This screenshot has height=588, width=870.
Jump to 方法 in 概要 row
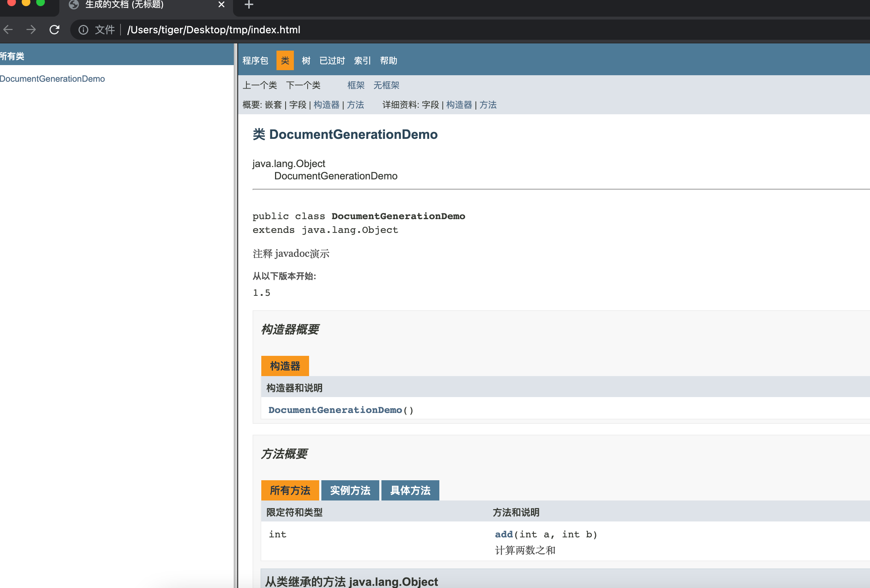(x=355, y=105)
